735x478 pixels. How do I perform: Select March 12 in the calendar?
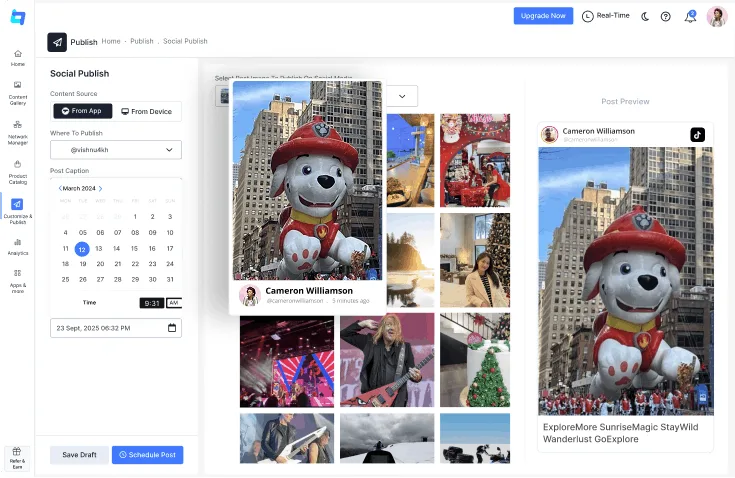(x=82, y=249)
